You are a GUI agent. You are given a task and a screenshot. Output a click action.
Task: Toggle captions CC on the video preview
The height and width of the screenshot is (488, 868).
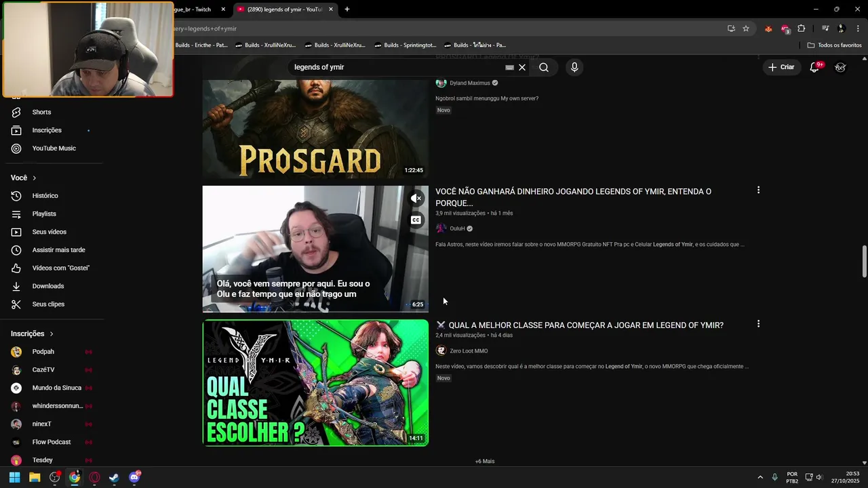pos(416,220)
